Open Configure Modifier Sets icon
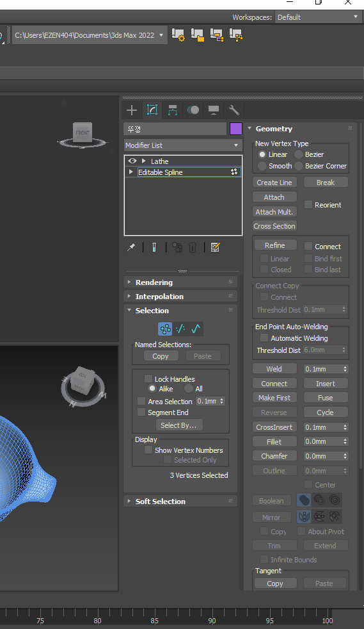 (x=215, y=247)
